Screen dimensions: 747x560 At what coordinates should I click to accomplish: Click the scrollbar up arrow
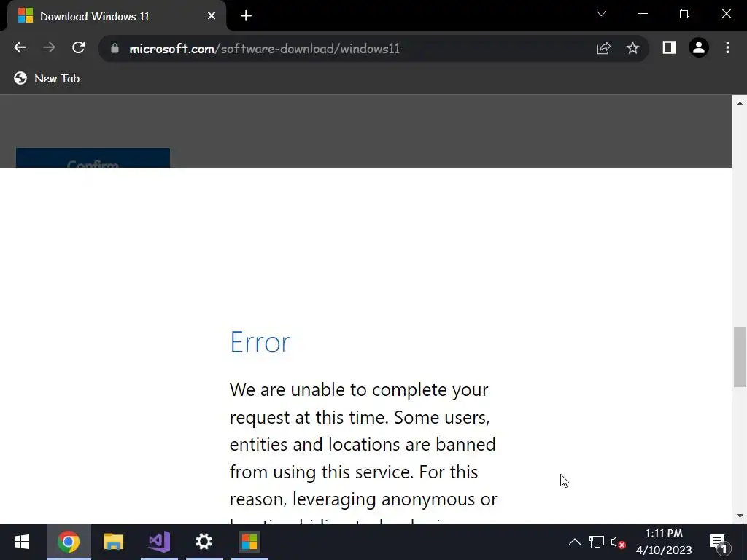tap(740, 103)
